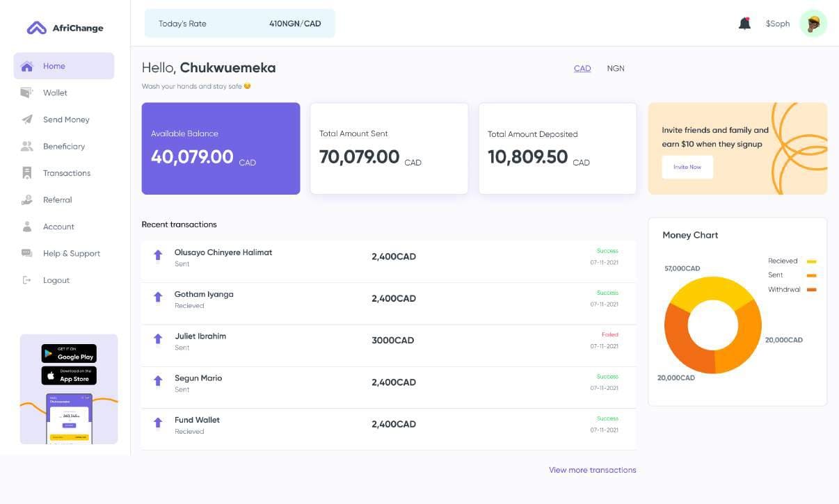Click date 07-11-2021 on Juliet Ibrahim row

(605, 346)
